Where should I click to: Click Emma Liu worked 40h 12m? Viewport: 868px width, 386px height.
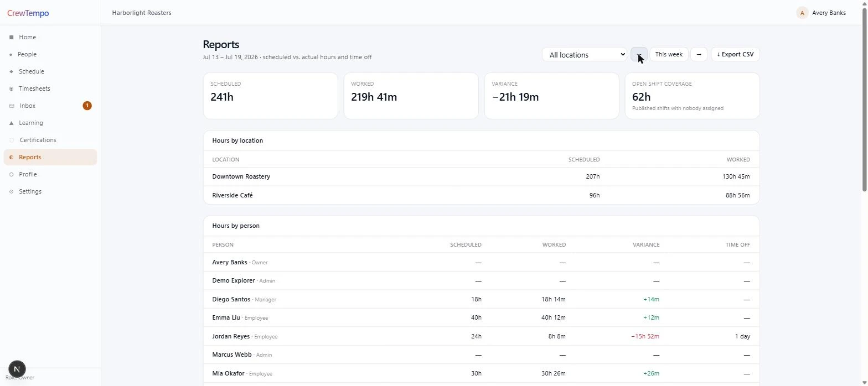554,317
